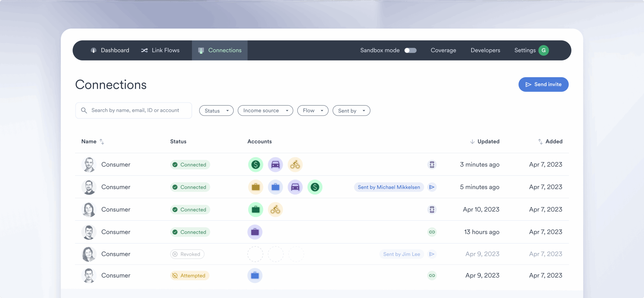Click the link flow icon in 13 hours ago row
644x298 pixels.
coord(432,232)
